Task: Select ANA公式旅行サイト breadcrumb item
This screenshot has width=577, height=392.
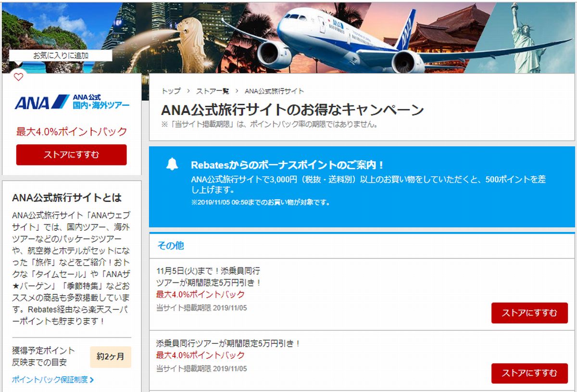Action: pos(274,91)
